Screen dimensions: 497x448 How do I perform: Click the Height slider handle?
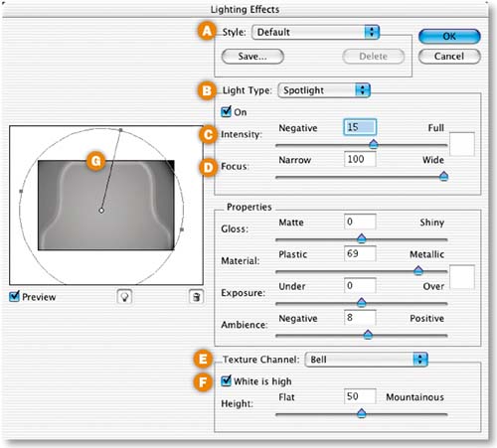pyautogui.click(x=362, y=413)
